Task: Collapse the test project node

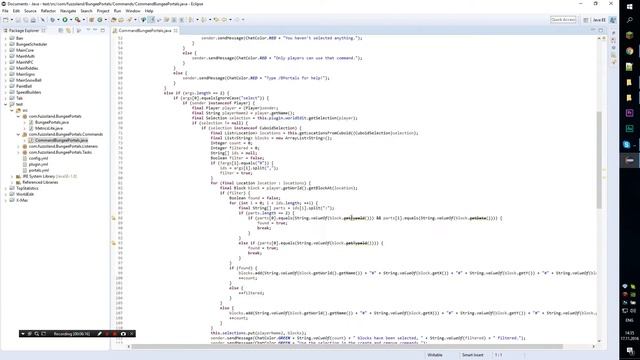Action: pyautogui.click(x=6, y=104)
